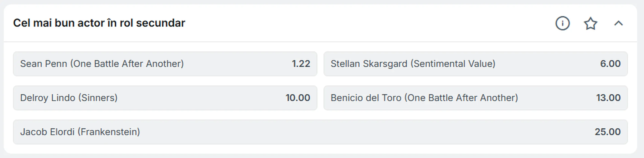Click the 6.00 odds value

610,64
